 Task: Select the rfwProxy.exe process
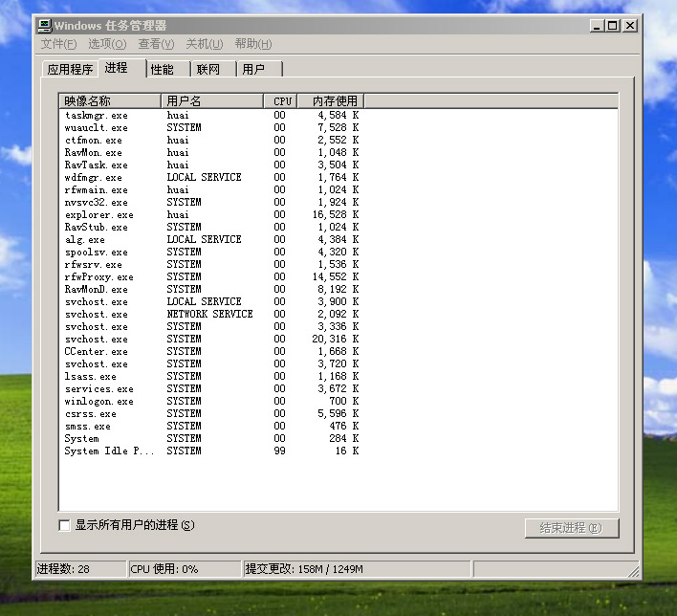tap(211, 276)
